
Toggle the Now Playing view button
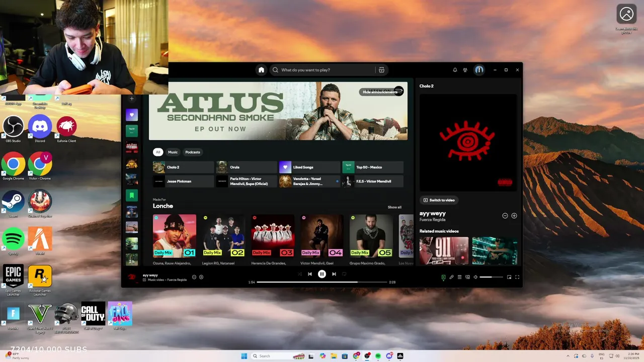click(443, 277)
